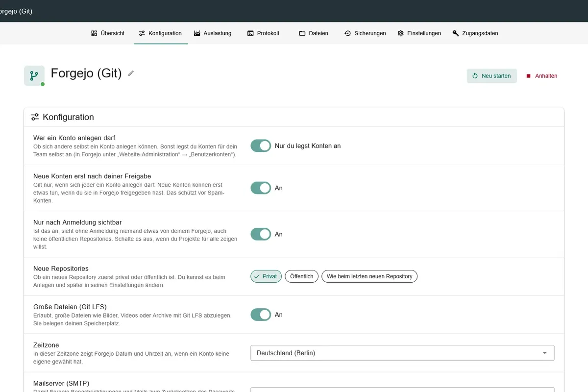This screenshot has height=392, width=588.
Task: Click the 'Mailserver (SMTP)' setting label
Action: pos(61,383)
